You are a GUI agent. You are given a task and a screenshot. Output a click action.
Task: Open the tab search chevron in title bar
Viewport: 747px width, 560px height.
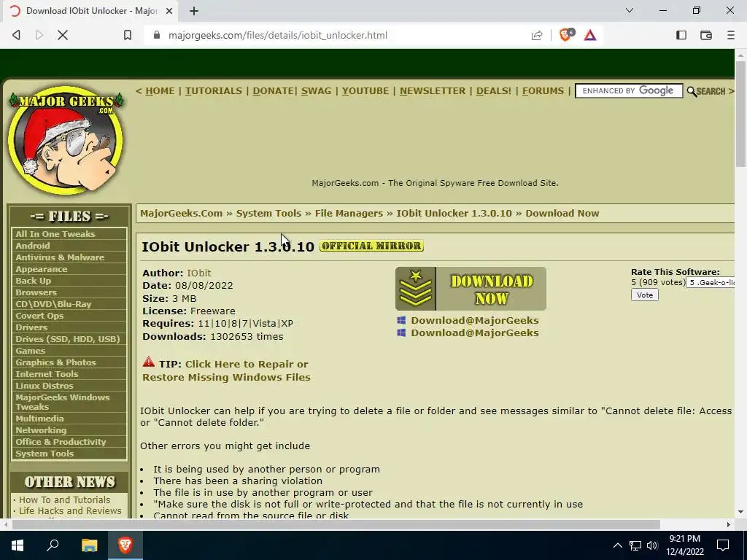[630, 10]
